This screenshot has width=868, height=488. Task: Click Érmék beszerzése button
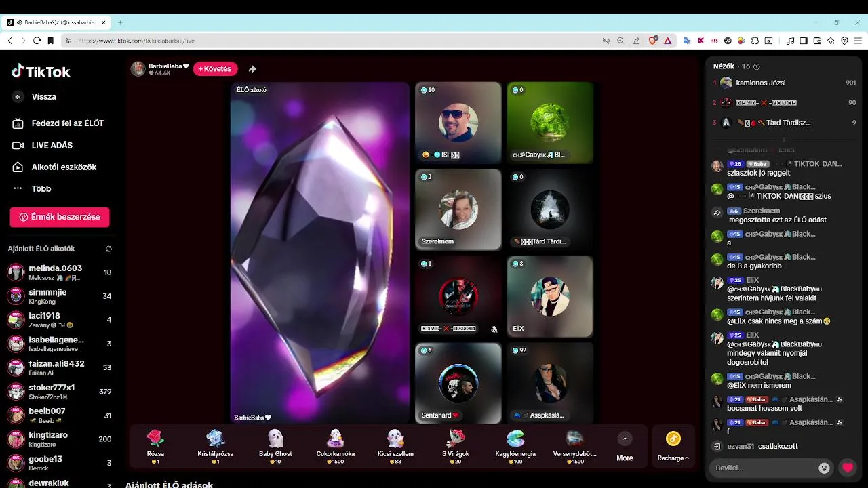click(x=60, y=217)
